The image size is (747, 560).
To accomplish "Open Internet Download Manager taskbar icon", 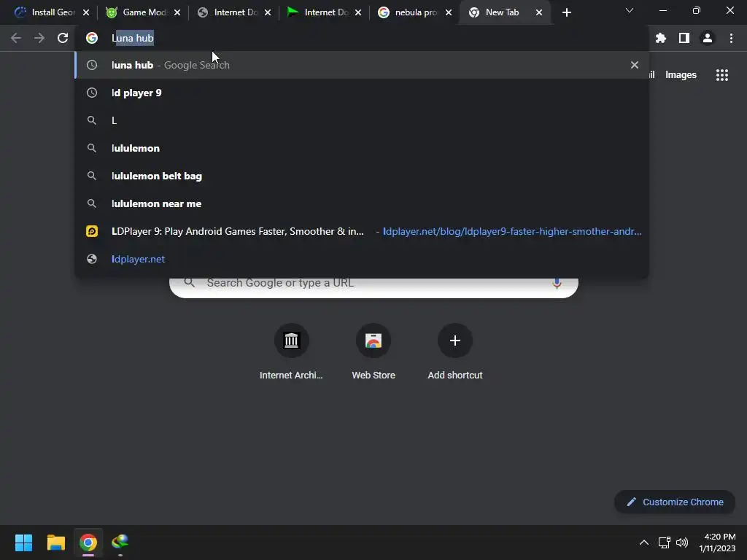I will [x=120, y=542].
